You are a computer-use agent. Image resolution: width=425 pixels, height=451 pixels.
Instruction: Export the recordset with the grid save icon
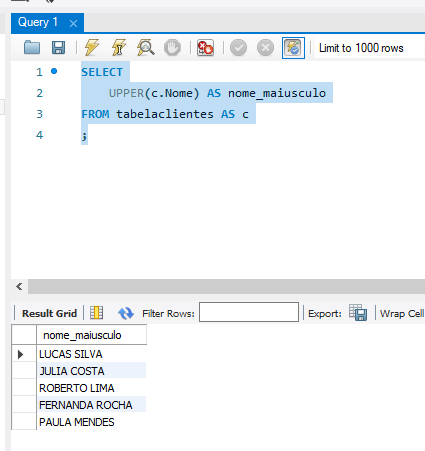(x=358, y=313)
